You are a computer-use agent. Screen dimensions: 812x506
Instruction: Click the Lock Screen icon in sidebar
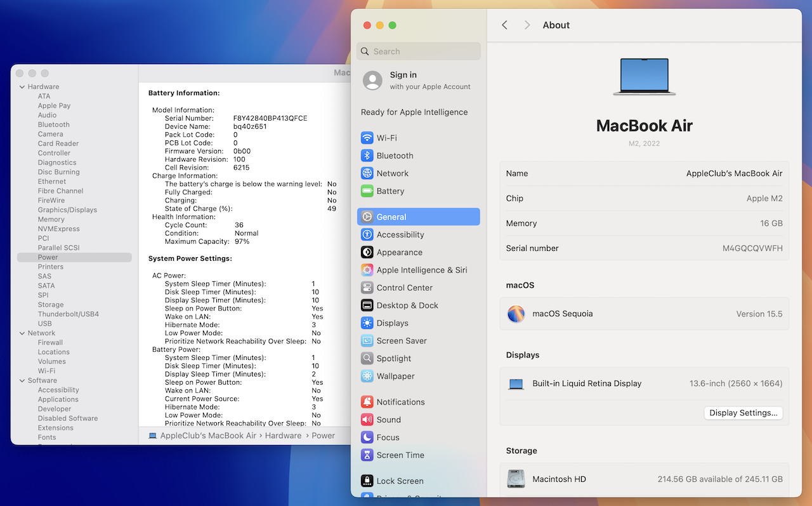point(367,481)
